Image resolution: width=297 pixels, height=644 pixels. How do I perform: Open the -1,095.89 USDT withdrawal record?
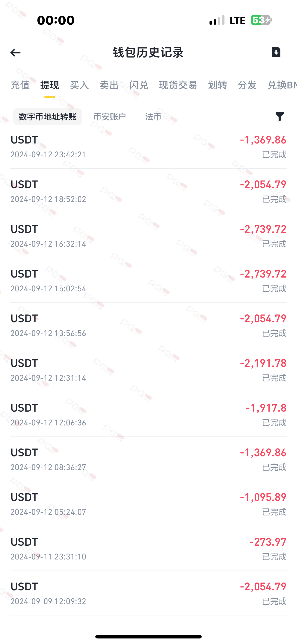[x=148, y=504]
